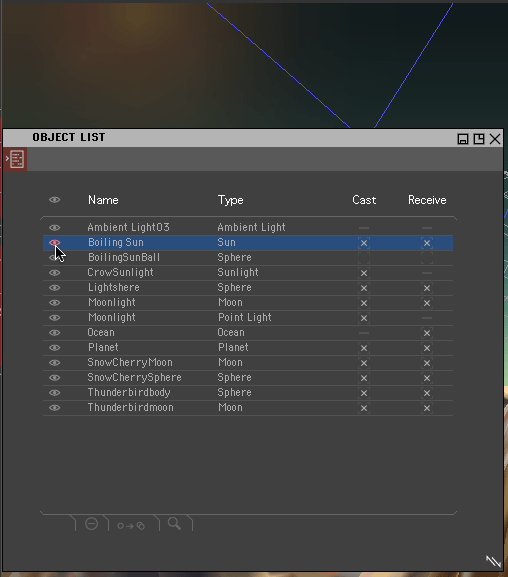Click the delete object minus icon
Image resolution: width=508 pixels, height=577 pixels.
click(x=92, y=523)
